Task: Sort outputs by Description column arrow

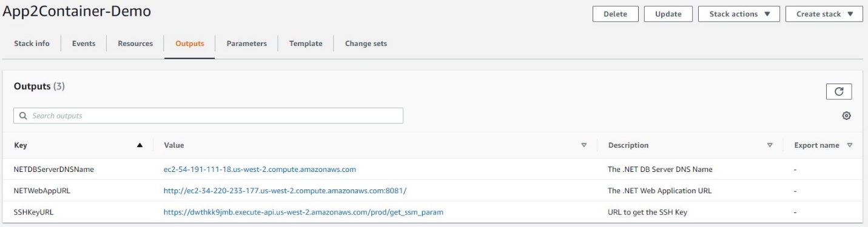Action: pos(770,145)
